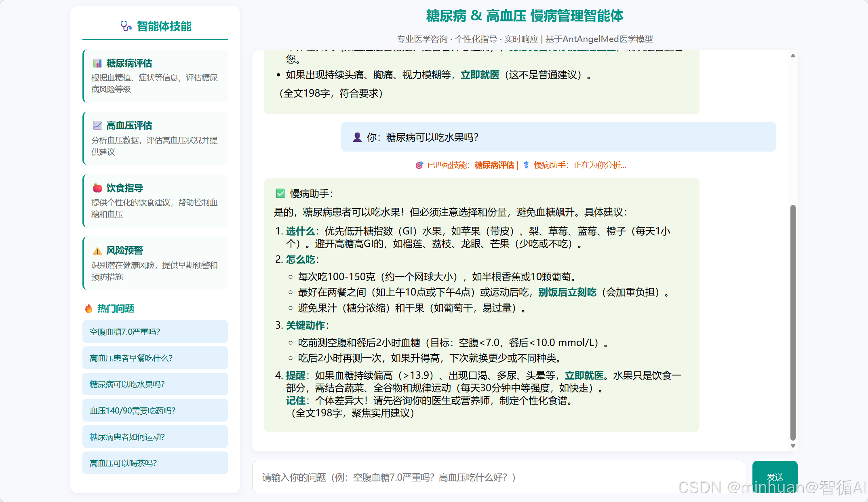Select the 糖尿病评估 skill card

pos(155,76)
